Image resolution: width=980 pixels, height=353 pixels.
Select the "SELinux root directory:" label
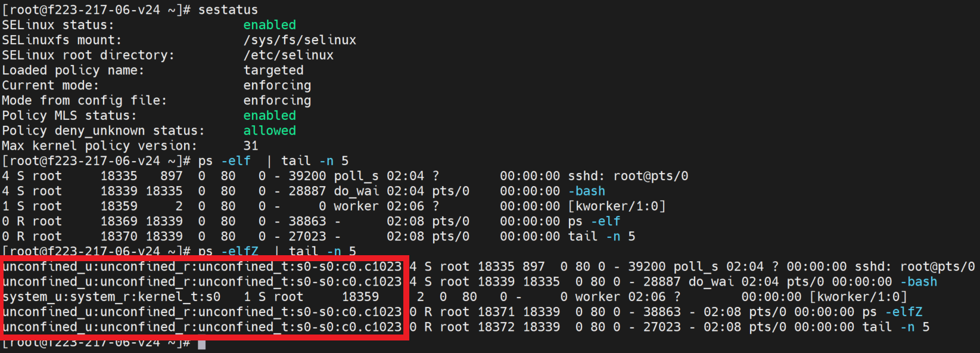(x=88, y=55)
